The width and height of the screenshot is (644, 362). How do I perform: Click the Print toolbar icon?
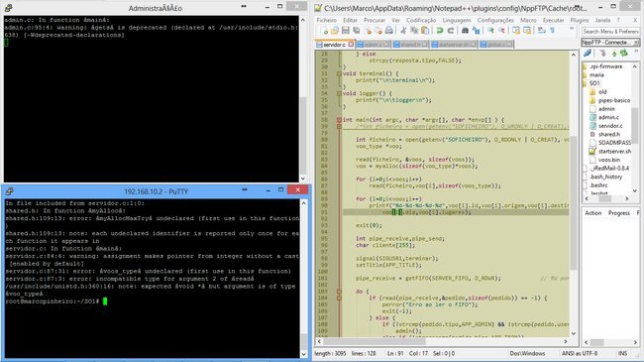click(x=388, y=31)
